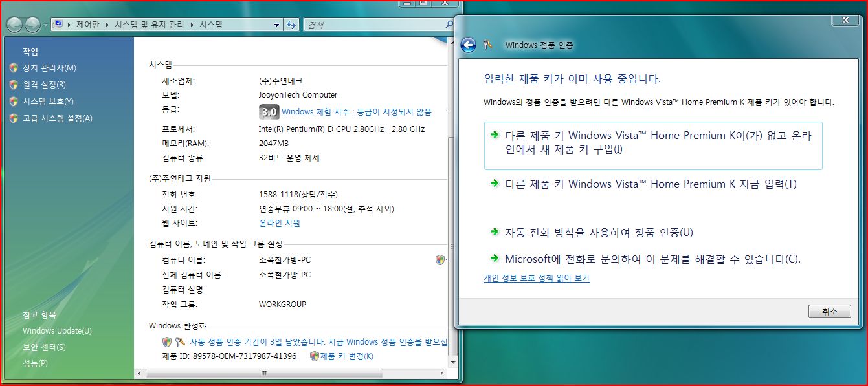
Task: Click into the 검색 search field
Action: (x=372, y=25)
